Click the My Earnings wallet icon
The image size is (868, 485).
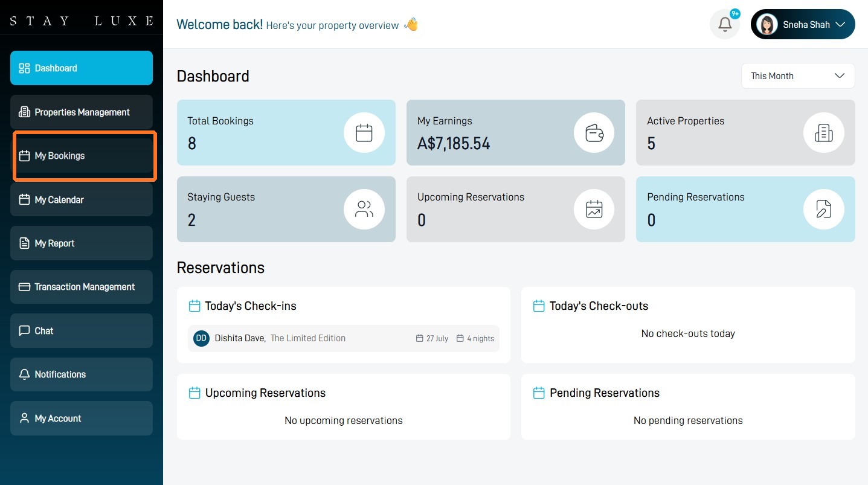pyautogui.click(x=594, y=133)
